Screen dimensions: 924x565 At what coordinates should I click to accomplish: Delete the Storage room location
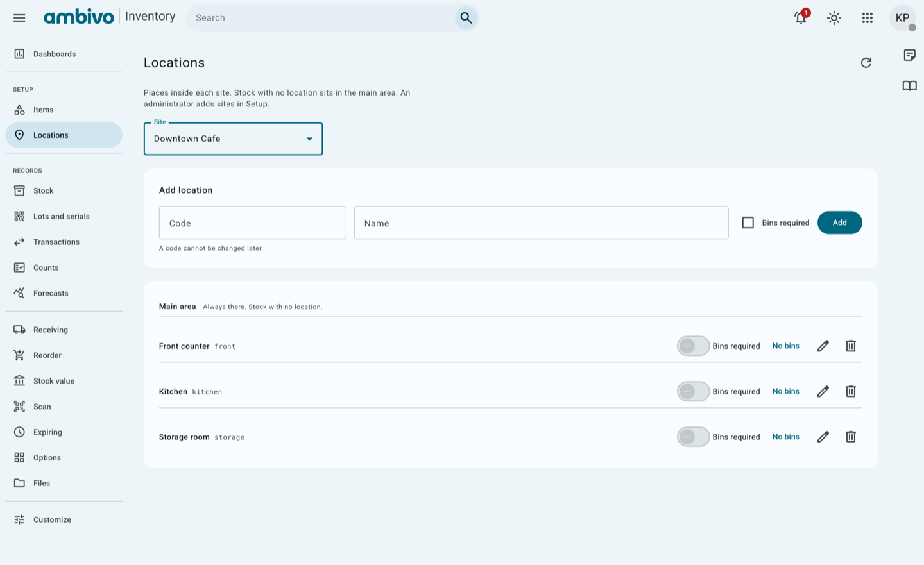(x=851, y=437)
